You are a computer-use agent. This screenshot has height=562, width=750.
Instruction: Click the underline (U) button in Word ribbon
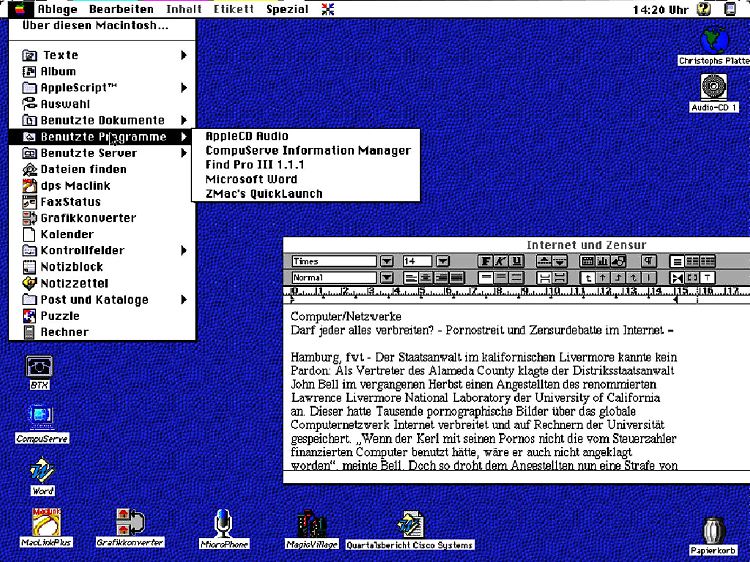[x=516, y=261]
